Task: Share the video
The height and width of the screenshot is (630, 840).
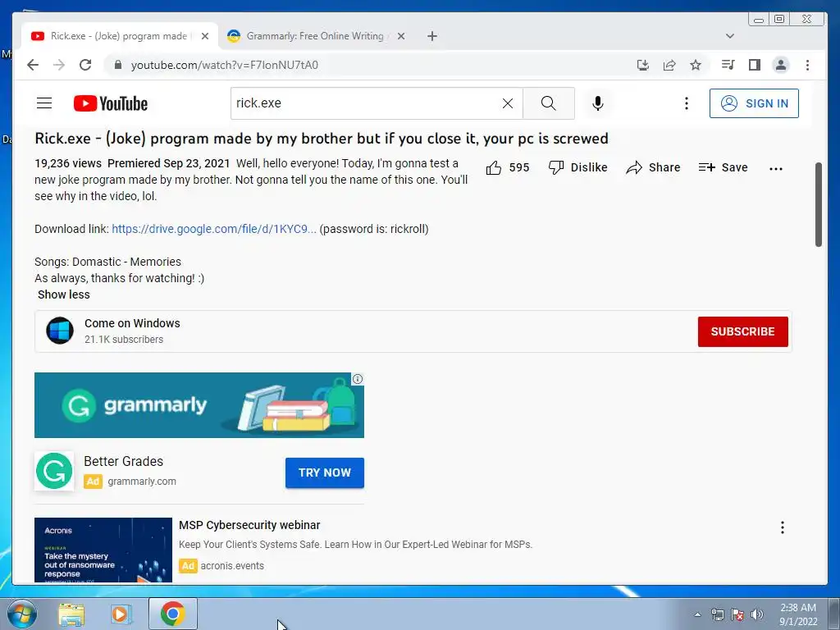Action: (653, 167)
